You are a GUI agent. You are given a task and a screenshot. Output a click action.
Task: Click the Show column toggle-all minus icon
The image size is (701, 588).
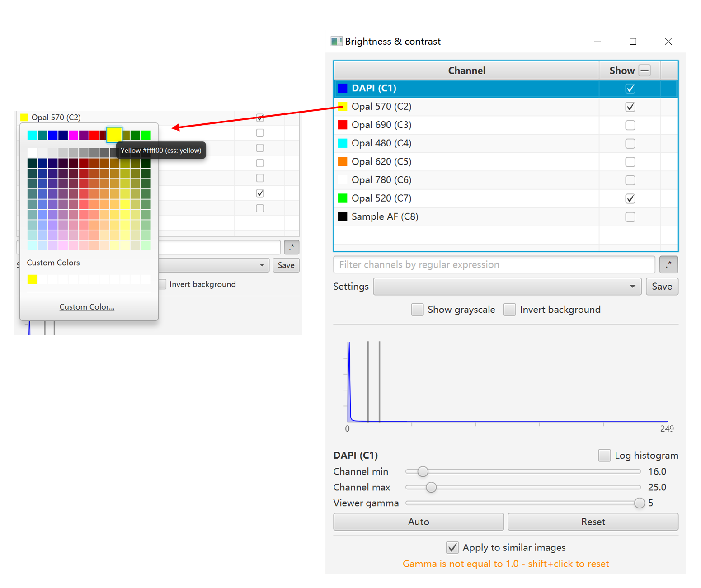click(645, 71)
